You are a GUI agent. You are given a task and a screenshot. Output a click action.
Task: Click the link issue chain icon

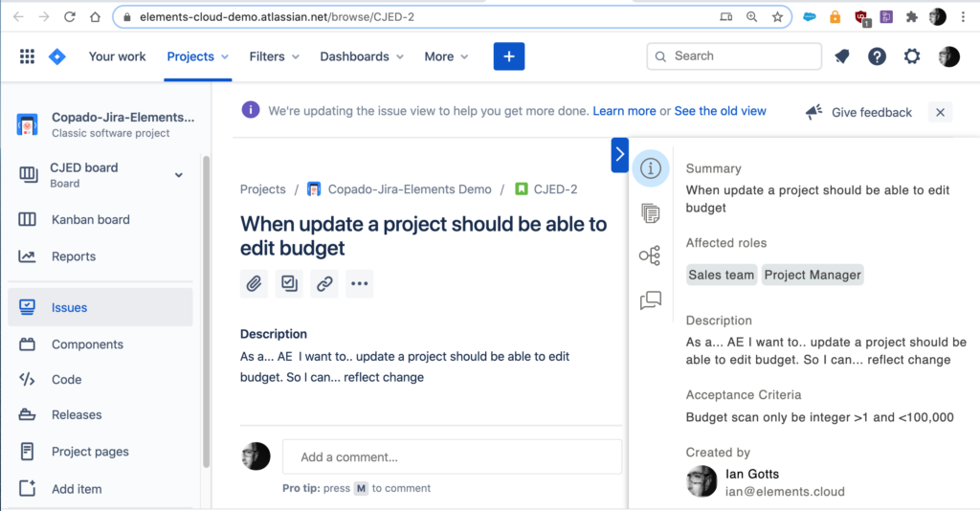coord(324,283)
